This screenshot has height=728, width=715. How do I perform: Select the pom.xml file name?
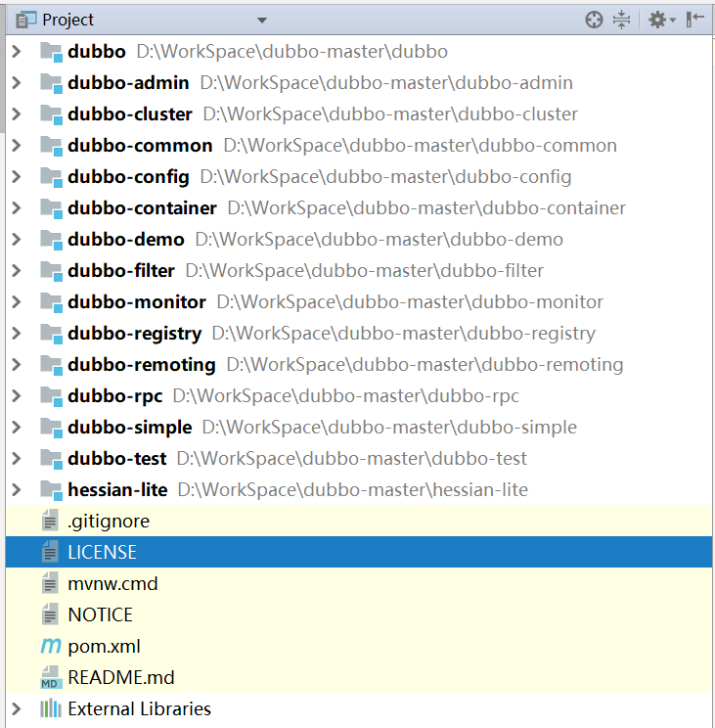[x=104, y=646]
